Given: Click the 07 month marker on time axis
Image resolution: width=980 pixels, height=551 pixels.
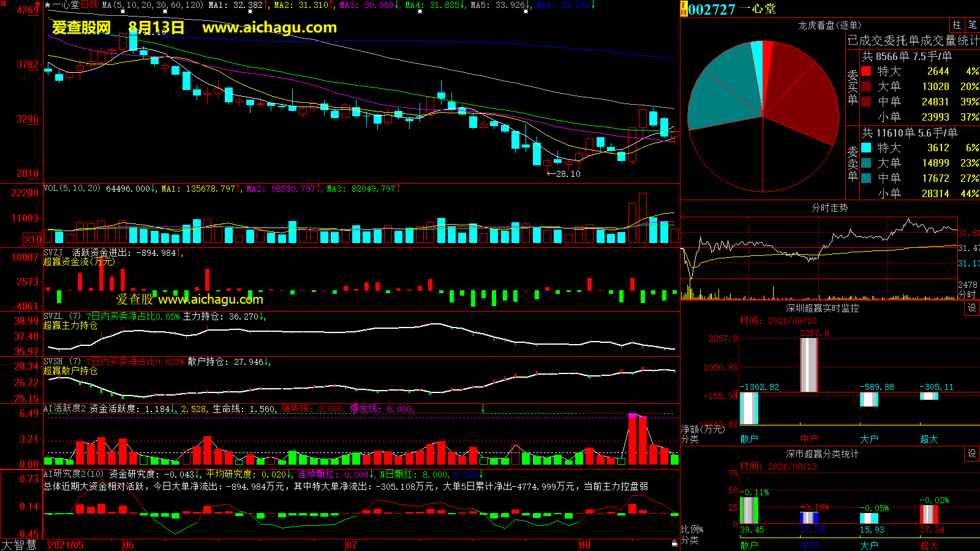Looking at the screenshot, I should point(351,545).
